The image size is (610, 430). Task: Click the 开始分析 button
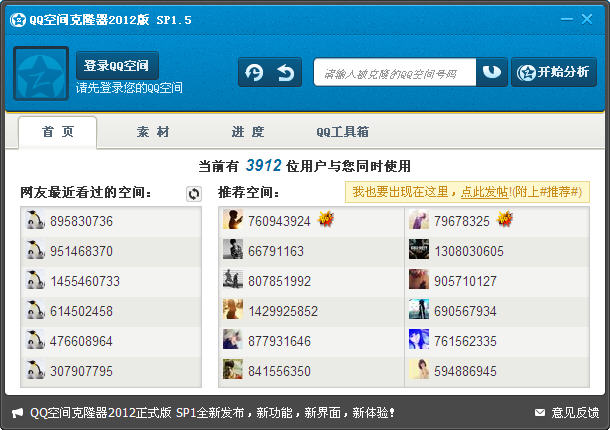point(554,72)
